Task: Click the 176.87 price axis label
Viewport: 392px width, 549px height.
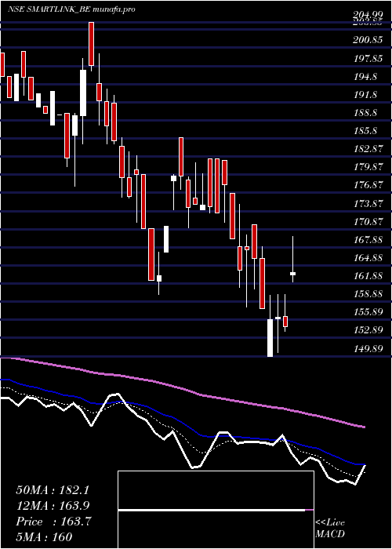Action: [x=368, y=185]
